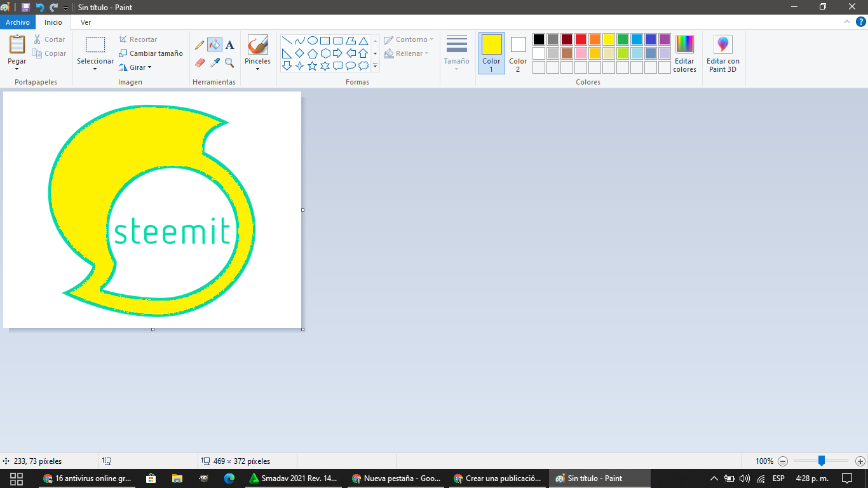Click the 100% zoom level text
Viewport: 868px width, 488px height.
tap(764, 461)
